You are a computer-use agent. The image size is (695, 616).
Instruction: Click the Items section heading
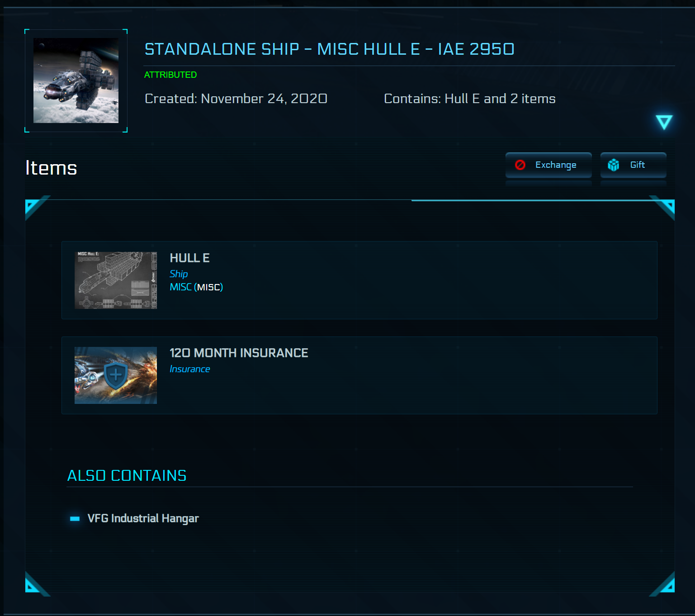tap(51, 168)
